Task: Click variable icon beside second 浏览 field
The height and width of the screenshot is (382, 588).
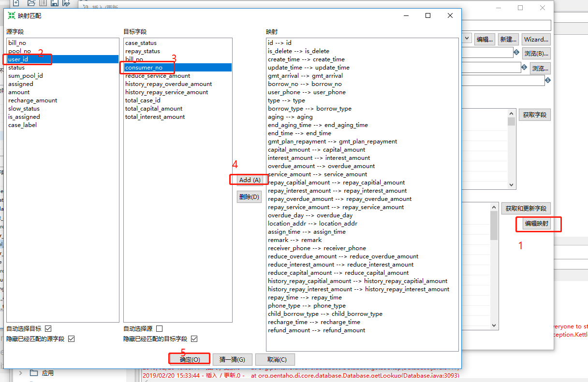Action: (524, 67)
